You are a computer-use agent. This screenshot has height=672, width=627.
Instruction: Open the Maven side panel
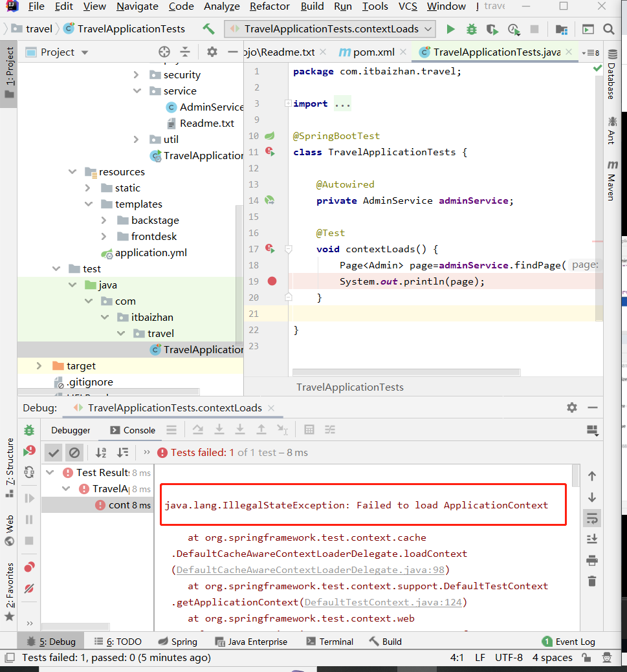click(x=612, y=180)
